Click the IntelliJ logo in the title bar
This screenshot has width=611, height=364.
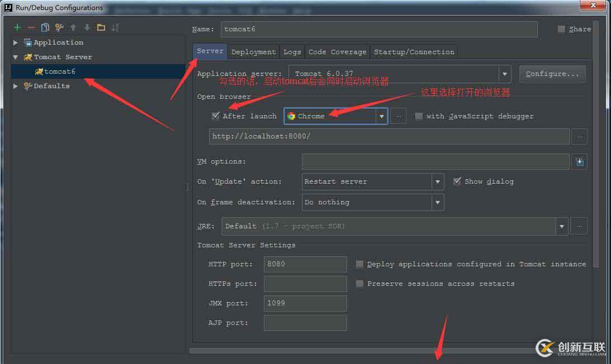pos(8,7)
